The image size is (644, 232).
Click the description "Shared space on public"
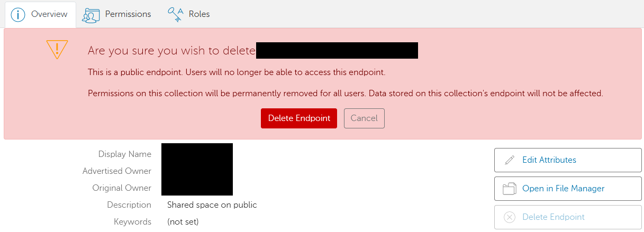[x=212, y=205]
